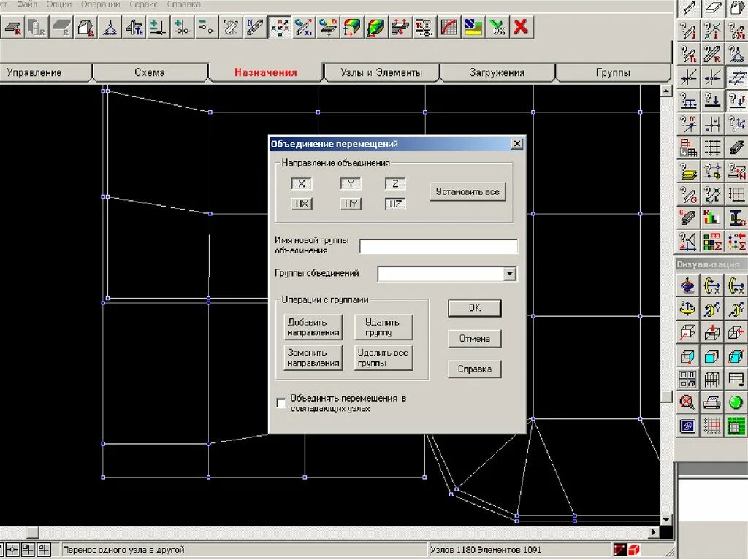Open the Справка menu in menu bar
Screen dimensions: 748x560
tap(183, 4)
